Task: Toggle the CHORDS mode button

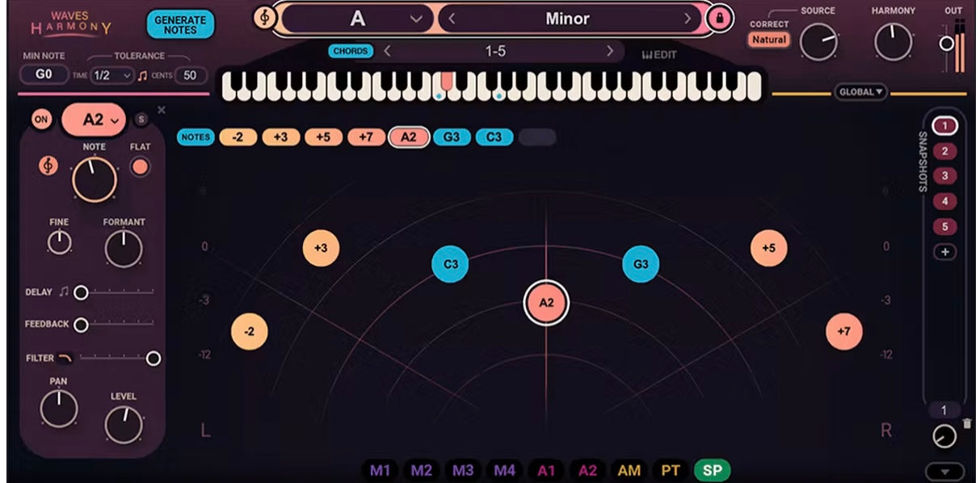Action: pyautogui.click(x=350, y=51)
